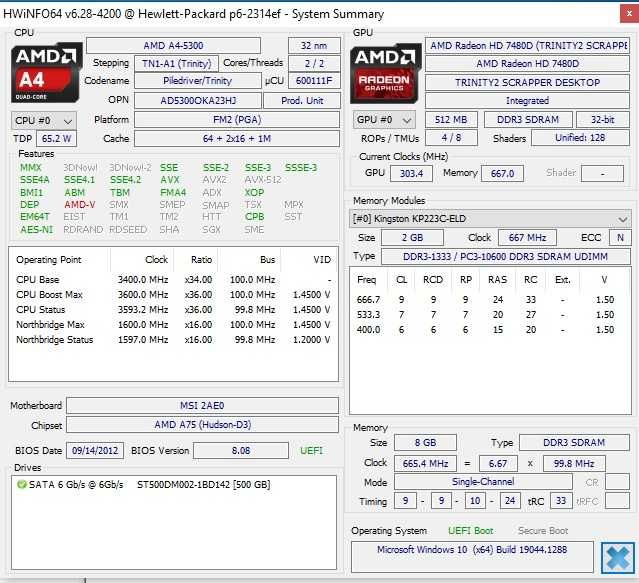Click the greyed AVX-512 feature flag
This screenshot has height=583, width=639.
[263, 180]
